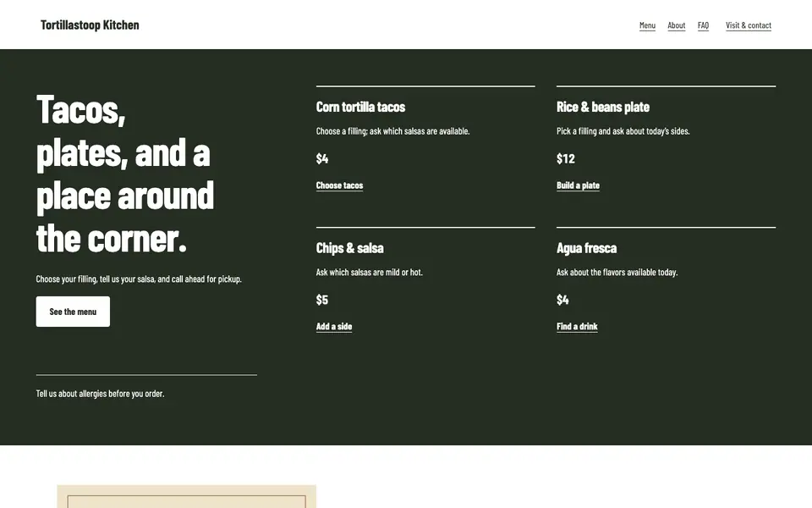Click the hero headline about tacos and plates
The image size is (812, 508).
click(x=125, y=173)
